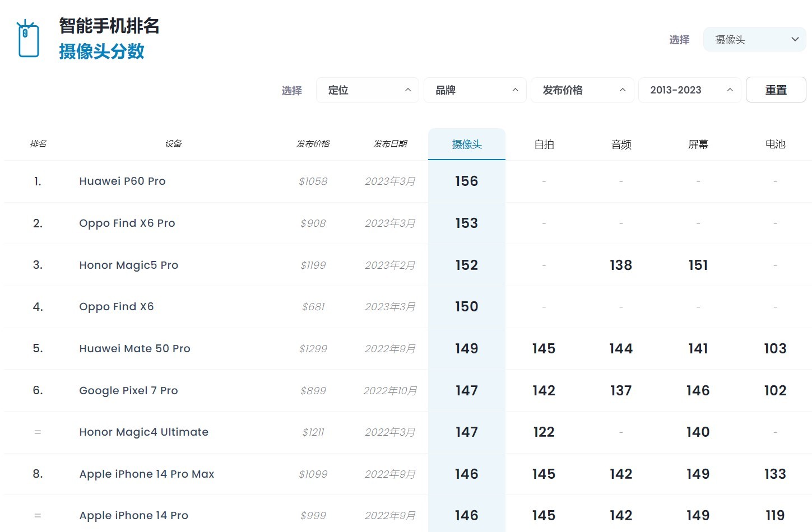Click the 重置 reset button

776,90
